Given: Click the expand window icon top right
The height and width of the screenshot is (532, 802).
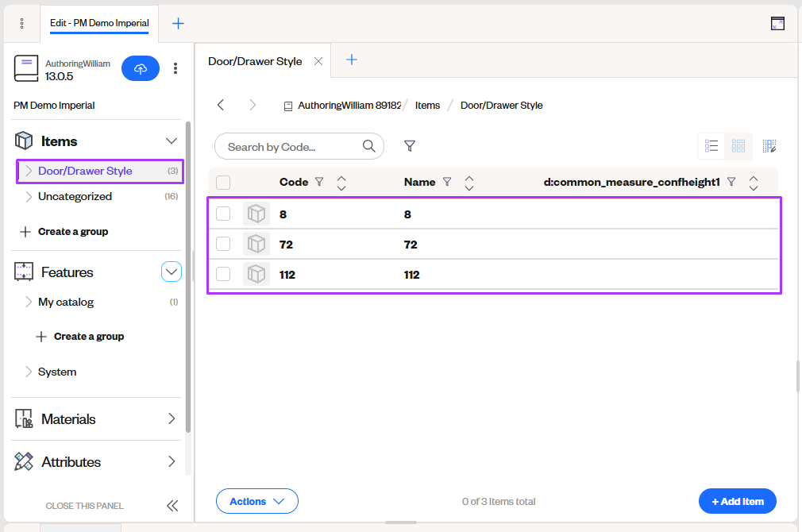Looking at the screenshot, I should [777, 24].
